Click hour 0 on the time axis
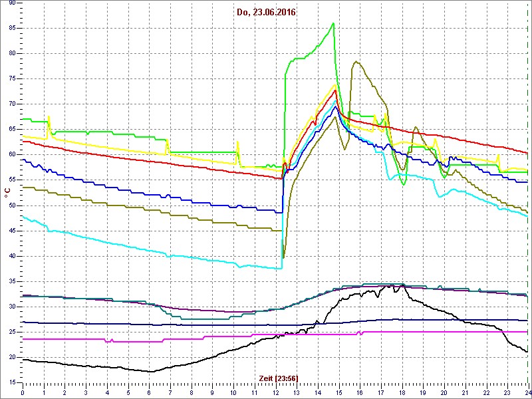 point(23,392)
